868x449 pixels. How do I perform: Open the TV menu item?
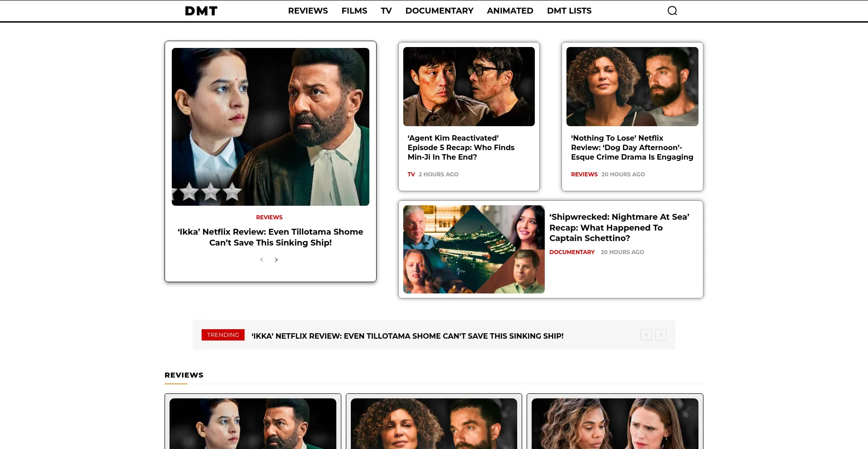[386, 10]
